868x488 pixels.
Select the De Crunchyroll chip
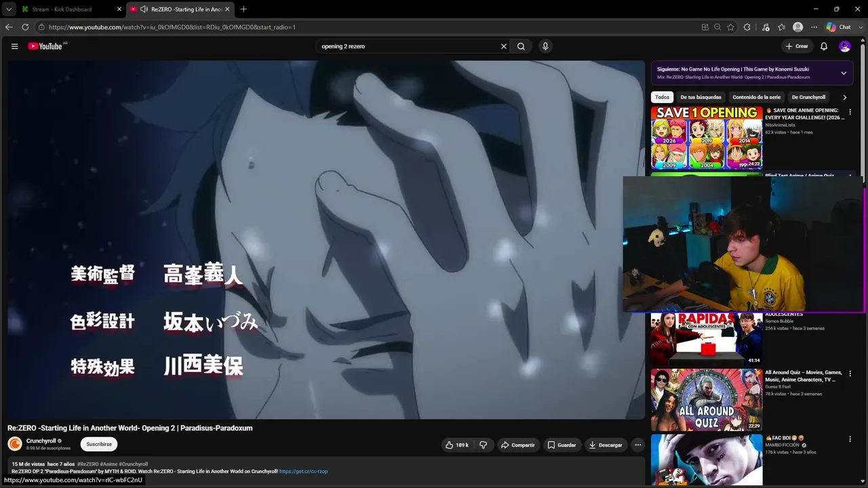coord(808,97)
